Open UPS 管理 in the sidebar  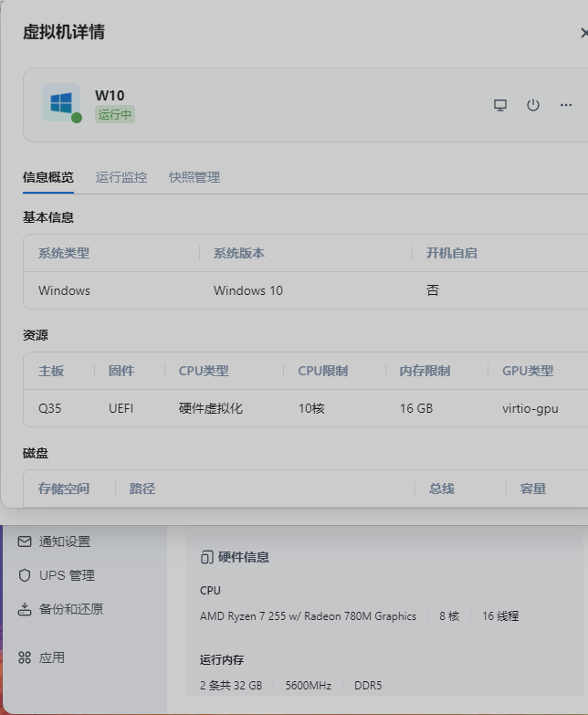tap(67, 575)
